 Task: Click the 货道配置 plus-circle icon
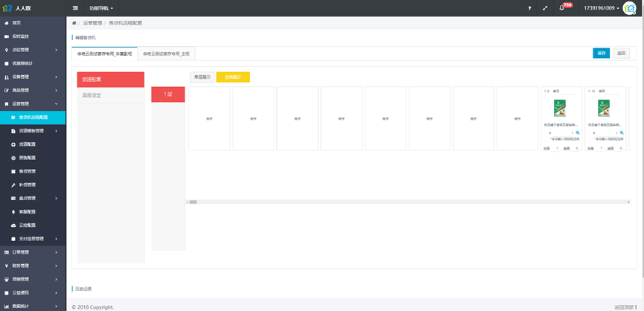coord(13,144)
